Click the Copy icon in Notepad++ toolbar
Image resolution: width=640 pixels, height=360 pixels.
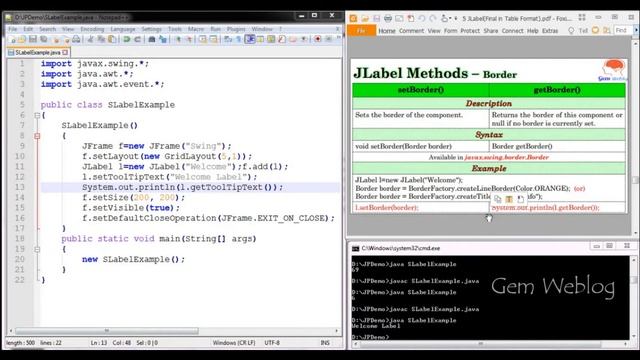coord(101,39)
